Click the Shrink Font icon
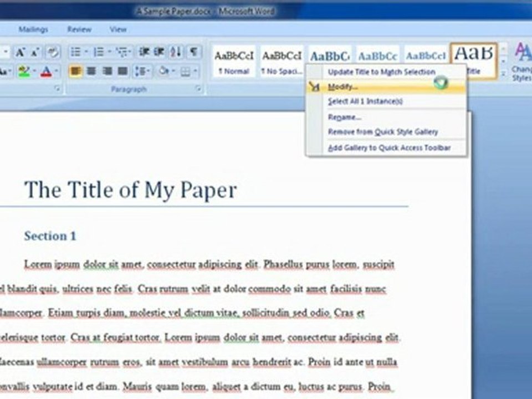The width and height of the screenshot is (532, 399). pyautogui.click(x=35, y=52)
